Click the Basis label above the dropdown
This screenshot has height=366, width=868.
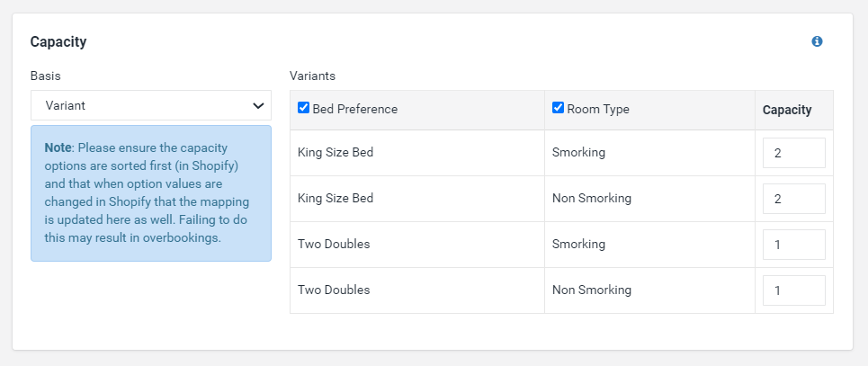pyautogui.click(x=45, y=76)
